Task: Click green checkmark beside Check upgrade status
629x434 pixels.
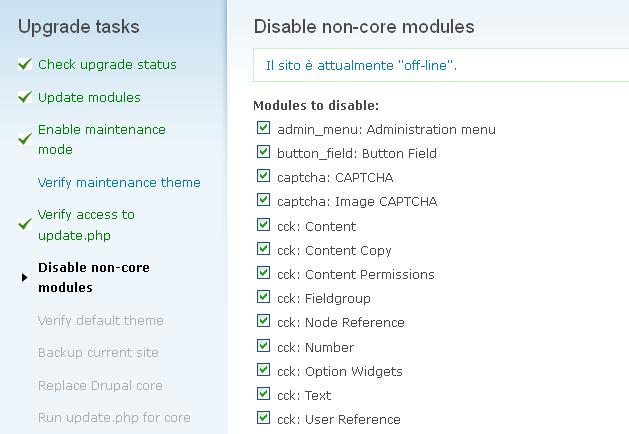Action: [x=25, y=64]
